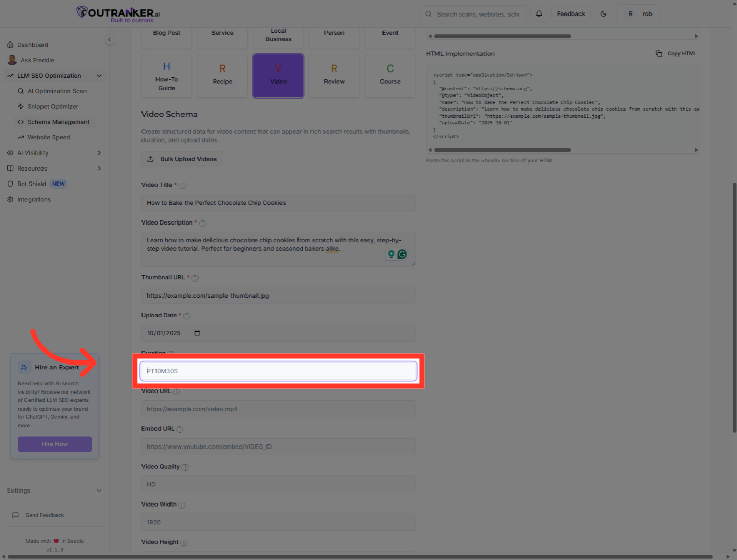Screen dimensions: 737x560
Task: Click the Upload Date field
Action: [278, 333]
